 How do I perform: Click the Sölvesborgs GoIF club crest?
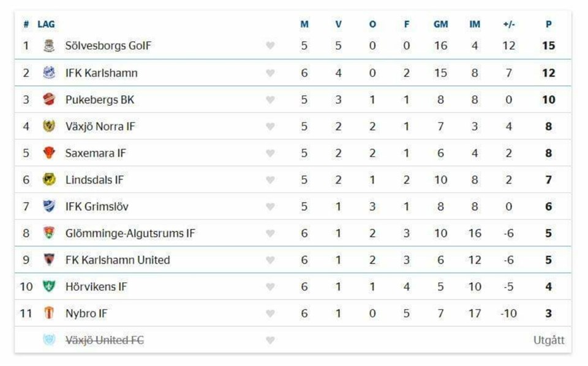click(x=49, y=46)
